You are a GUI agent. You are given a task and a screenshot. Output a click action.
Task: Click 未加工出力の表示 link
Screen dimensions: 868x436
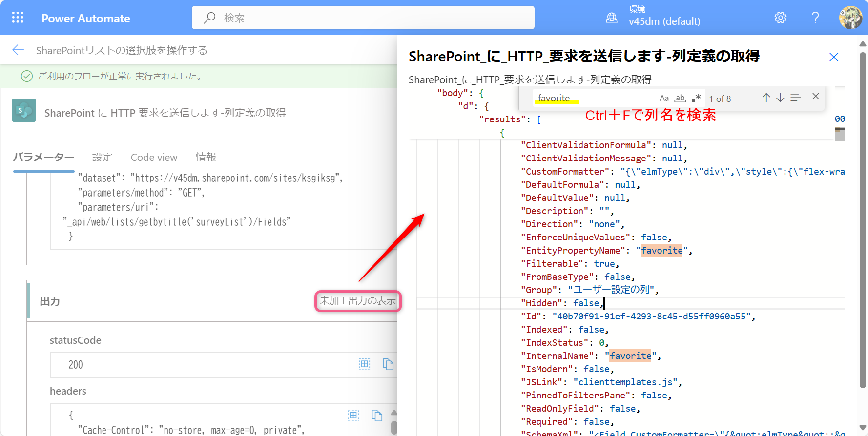(357, 301)
